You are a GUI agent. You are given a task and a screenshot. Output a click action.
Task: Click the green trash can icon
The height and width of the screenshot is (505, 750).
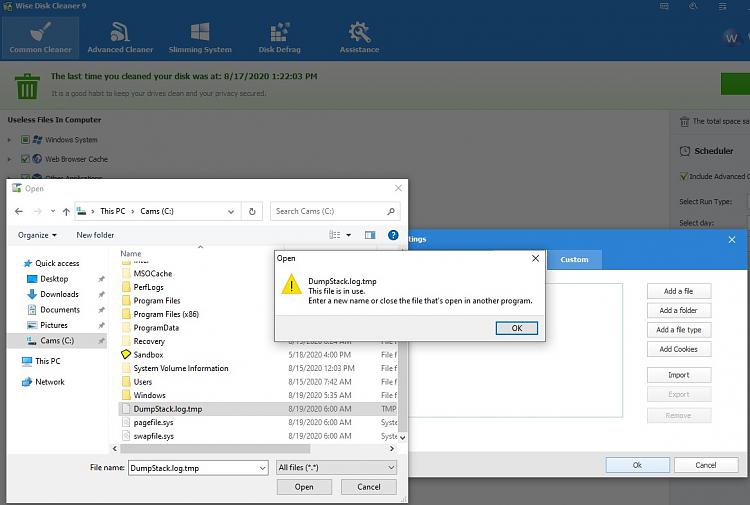(27, 86)
